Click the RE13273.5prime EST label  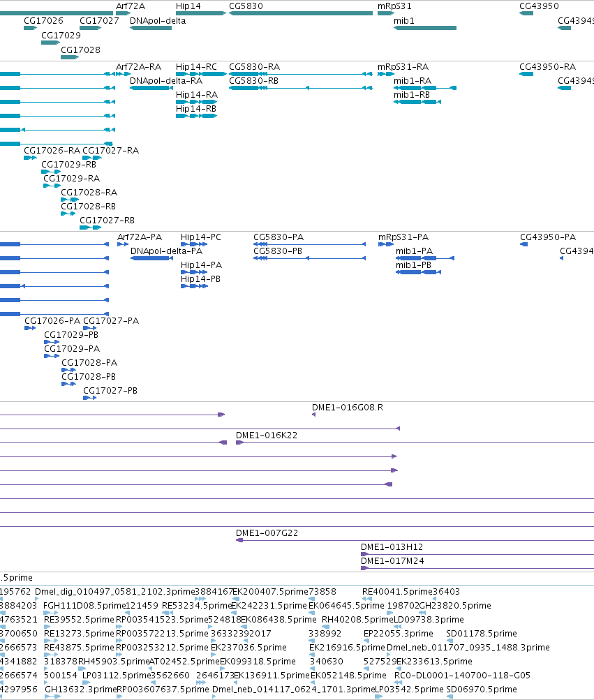79,634
